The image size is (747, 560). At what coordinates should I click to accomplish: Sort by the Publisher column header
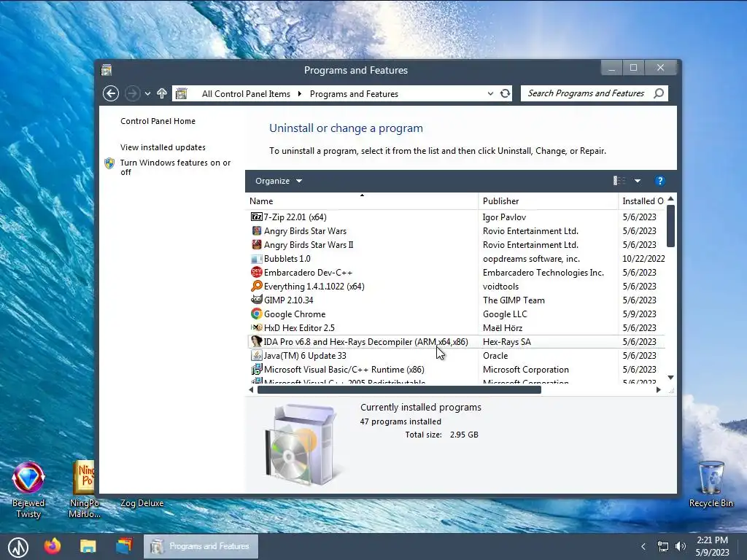(548, 201)
